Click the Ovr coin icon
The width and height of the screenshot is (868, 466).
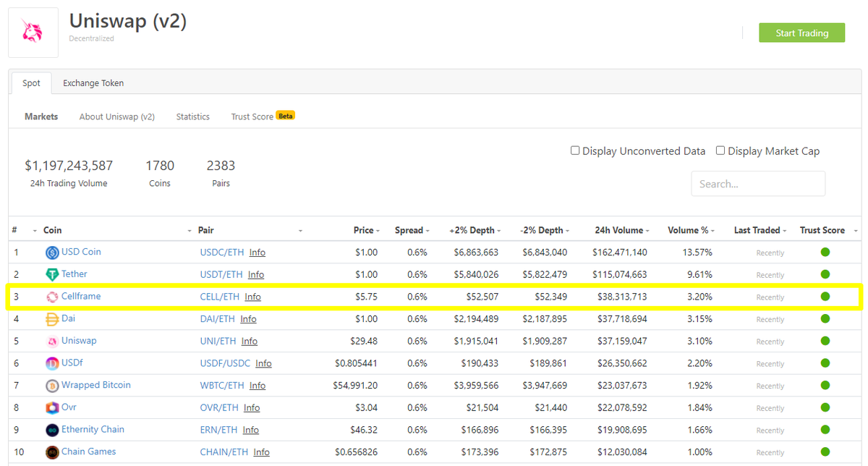[x=52, y=408]
